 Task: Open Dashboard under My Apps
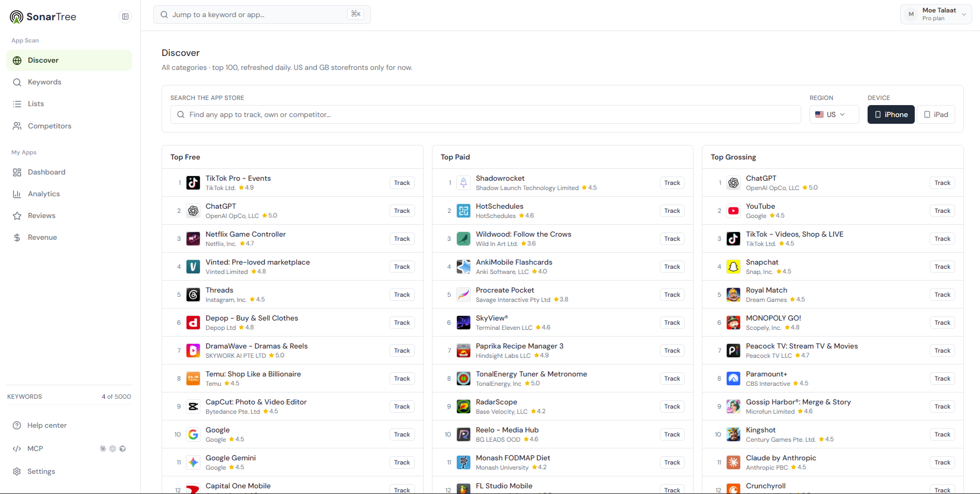click(69, 172)
